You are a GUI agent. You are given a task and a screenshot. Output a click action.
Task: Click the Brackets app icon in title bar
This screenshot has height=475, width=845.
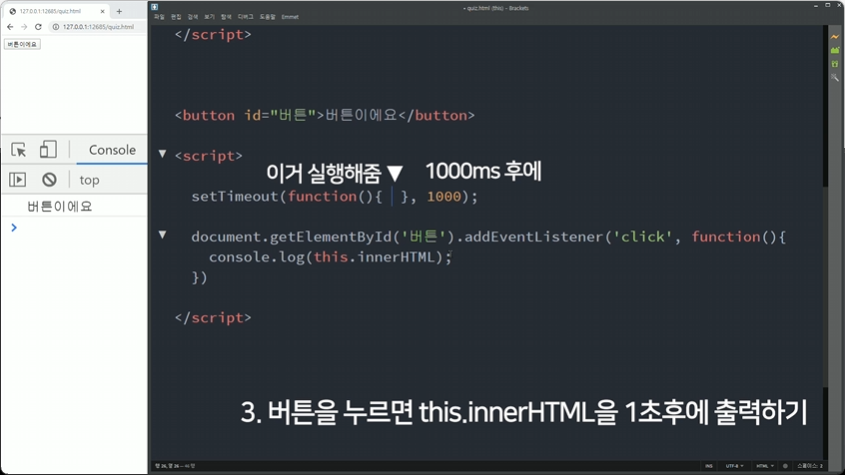click(x=155, y=7)
